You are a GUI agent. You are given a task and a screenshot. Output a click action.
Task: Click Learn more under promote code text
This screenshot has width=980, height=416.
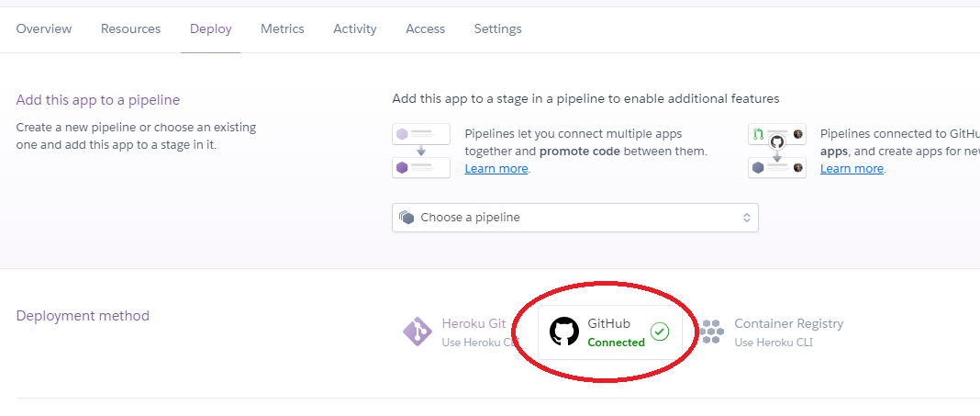click(x=496, y=169)
